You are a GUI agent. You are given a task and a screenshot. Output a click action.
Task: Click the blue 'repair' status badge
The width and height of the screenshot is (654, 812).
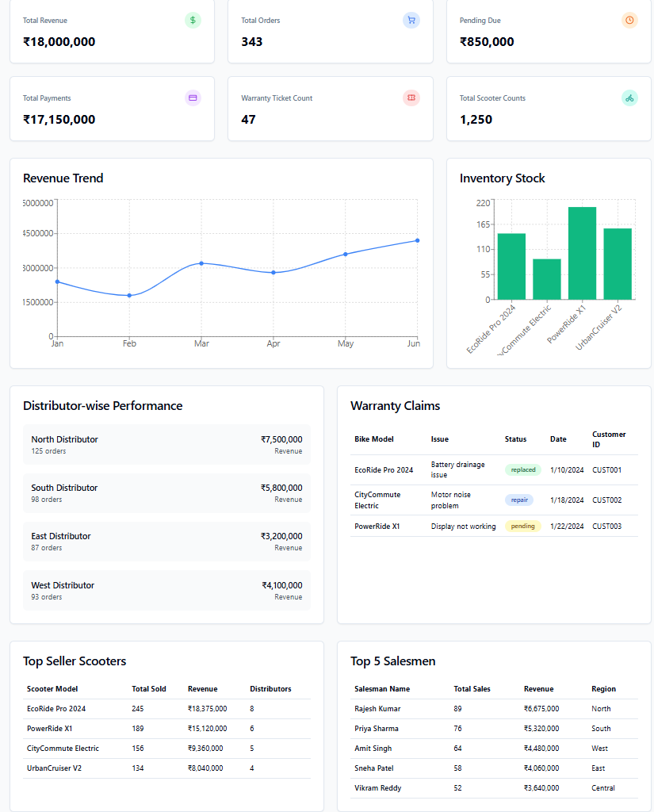(x=519, y=500)
